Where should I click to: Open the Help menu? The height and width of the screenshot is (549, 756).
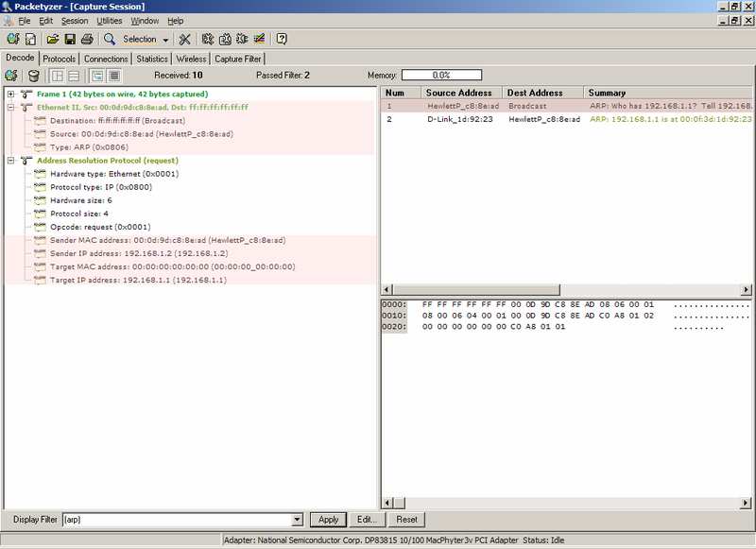click(176, 21)
